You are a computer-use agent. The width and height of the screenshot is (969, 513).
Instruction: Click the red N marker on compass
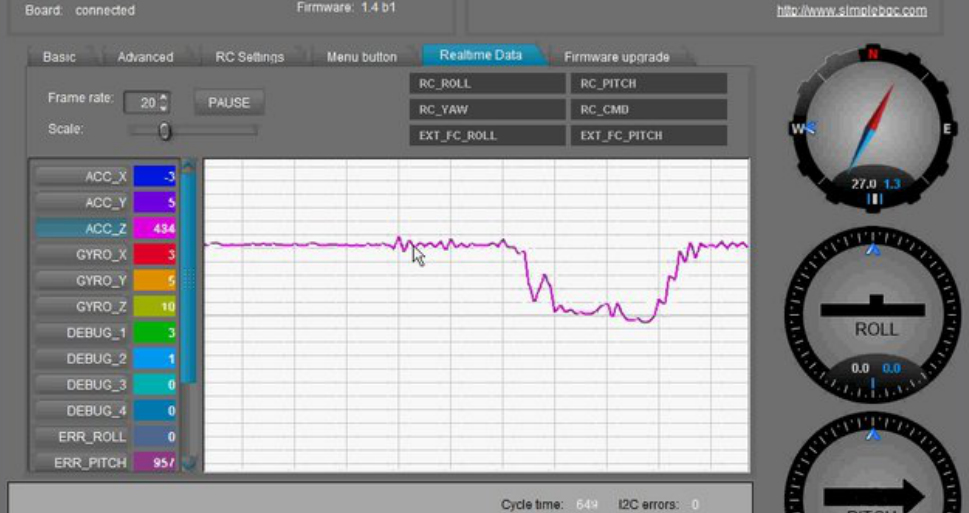[x=873, y=54]
